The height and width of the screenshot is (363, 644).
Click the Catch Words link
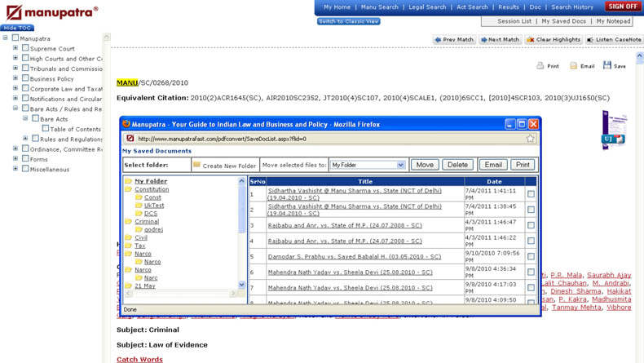[139, 359]
